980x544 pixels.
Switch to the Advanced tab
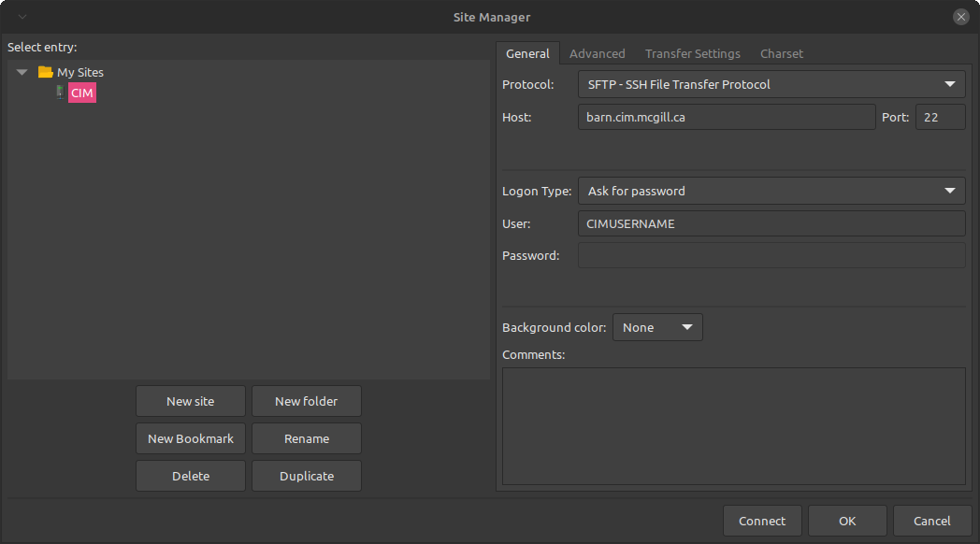click(597, 53)
